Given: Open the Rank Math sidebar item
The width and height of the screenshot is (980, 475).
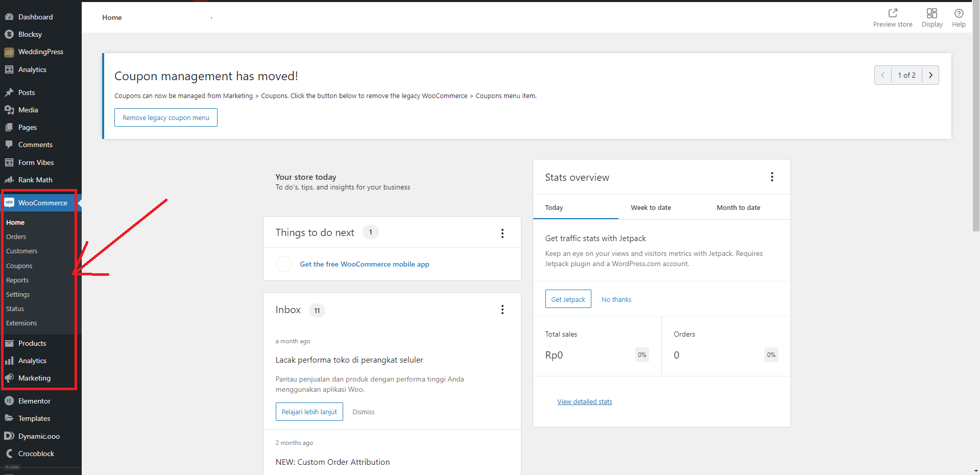Looking at the screenshot, I should 35,180.
